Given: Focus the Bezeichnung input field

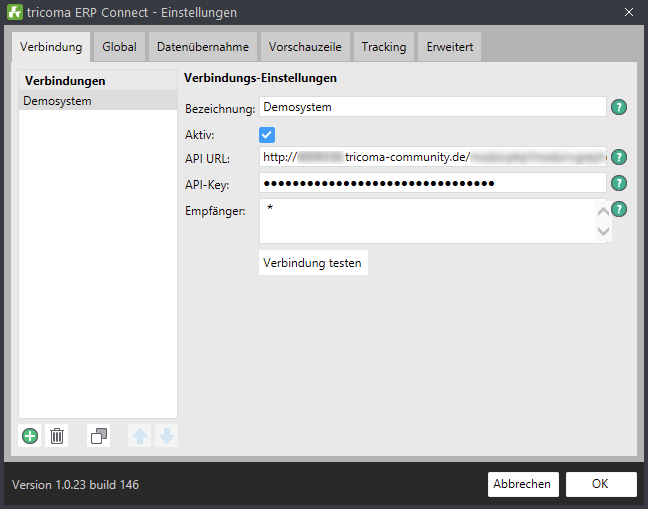Looking at the screenshot, I should 433,107.
